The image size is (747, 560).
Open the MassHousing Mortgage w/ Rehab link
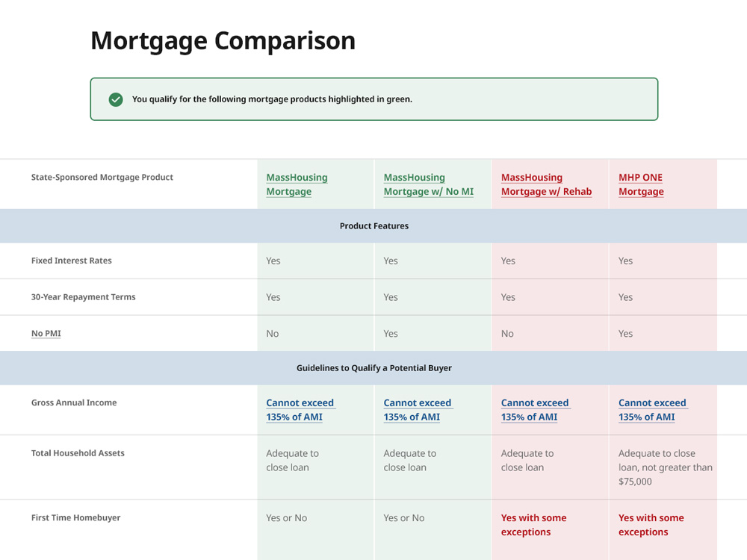click(546, 184)
